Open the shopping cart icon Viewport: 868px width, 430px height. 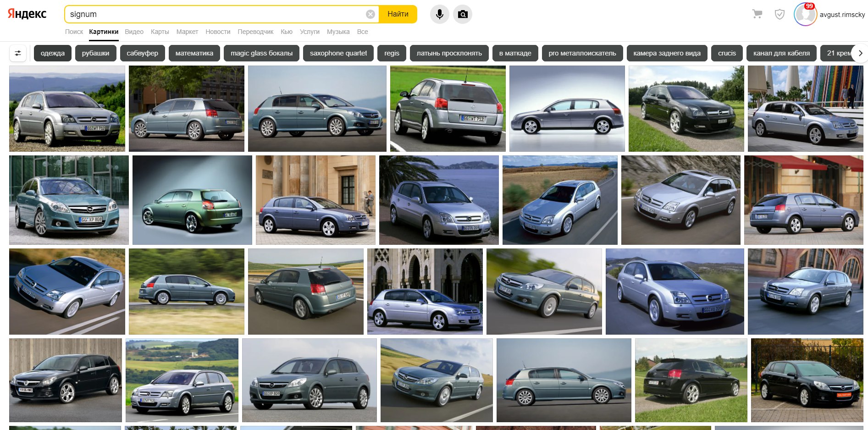pos(757,14)
